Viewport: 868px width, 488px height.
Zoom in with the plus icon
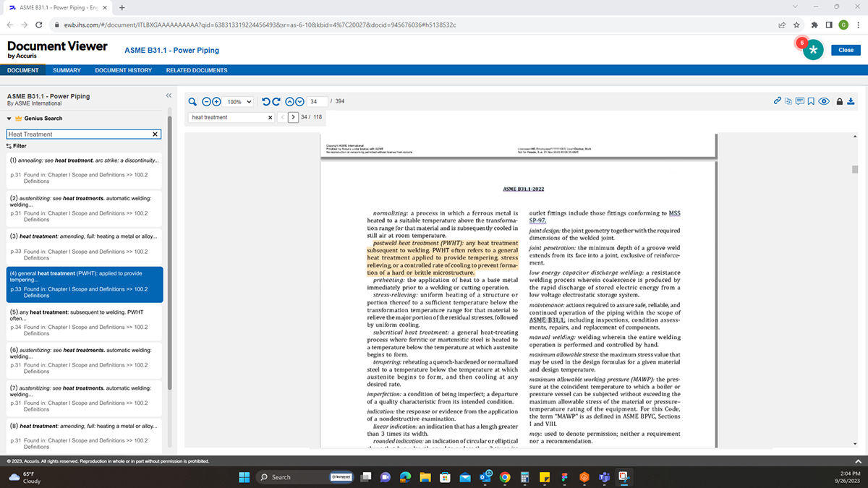point(216,102)
